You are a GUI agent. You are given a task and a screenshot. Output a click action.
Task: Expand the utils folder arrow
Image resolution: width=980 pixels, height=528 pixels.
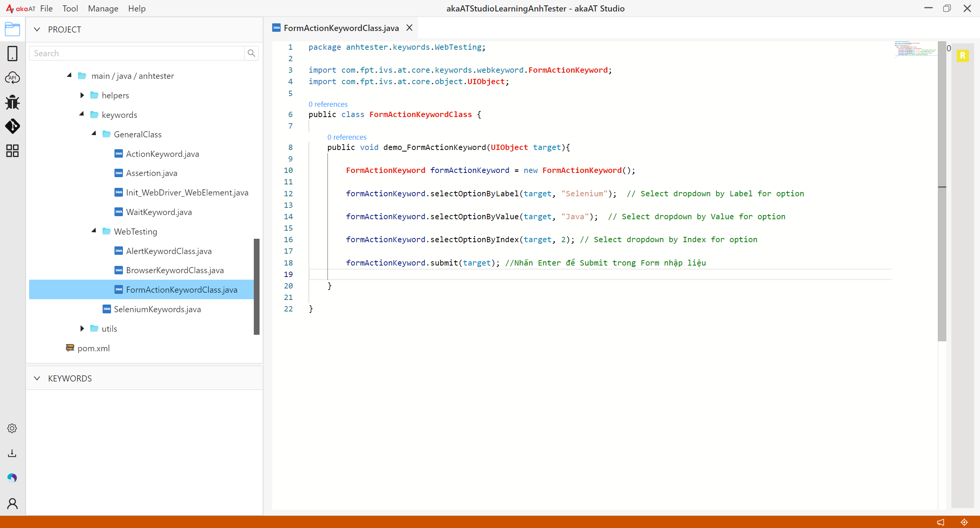click(82, 328)
